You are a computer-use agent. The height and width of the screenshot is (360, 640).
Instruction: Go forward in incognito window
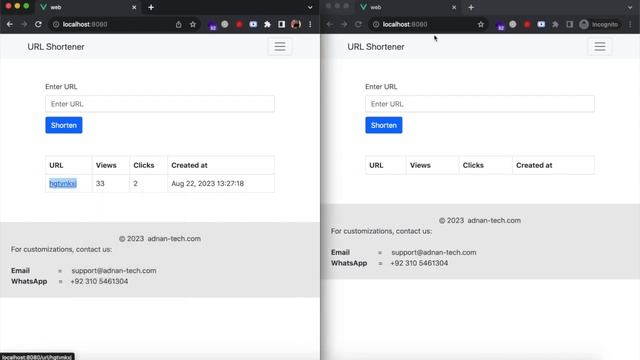pos(344,24)
